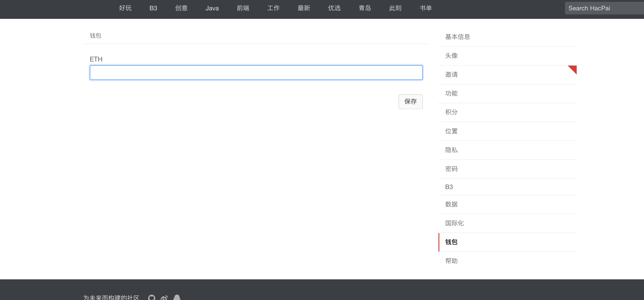Select B3 in settings sidebar
The height and width of the screenshot is (300, 644).
(x=449, y=187)
